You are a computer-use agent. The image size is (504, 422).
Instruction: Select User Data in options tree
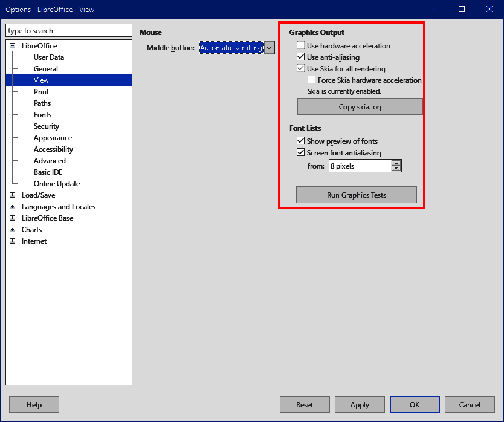pyautogui.click(x=49, y=57)
